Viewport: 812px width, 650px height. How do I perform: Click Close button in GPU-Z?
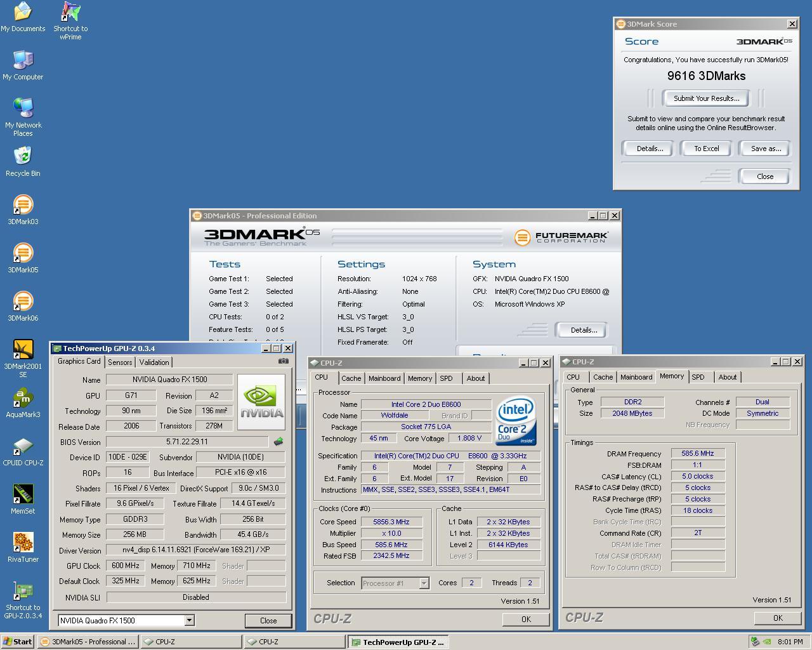coord(268,621)
